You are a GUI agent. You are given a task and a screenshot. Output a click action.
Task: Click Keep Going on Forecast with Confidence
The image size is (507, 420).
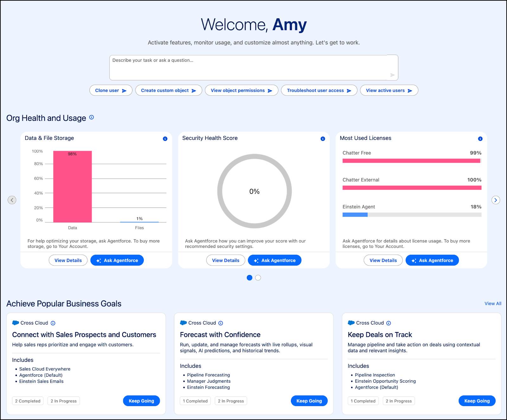pyautogui.click(x=309, y=401)
